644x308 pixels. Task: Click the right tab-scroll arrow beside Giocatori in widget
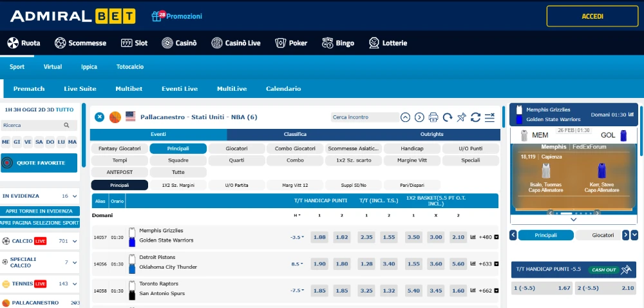tap(625, 235)
